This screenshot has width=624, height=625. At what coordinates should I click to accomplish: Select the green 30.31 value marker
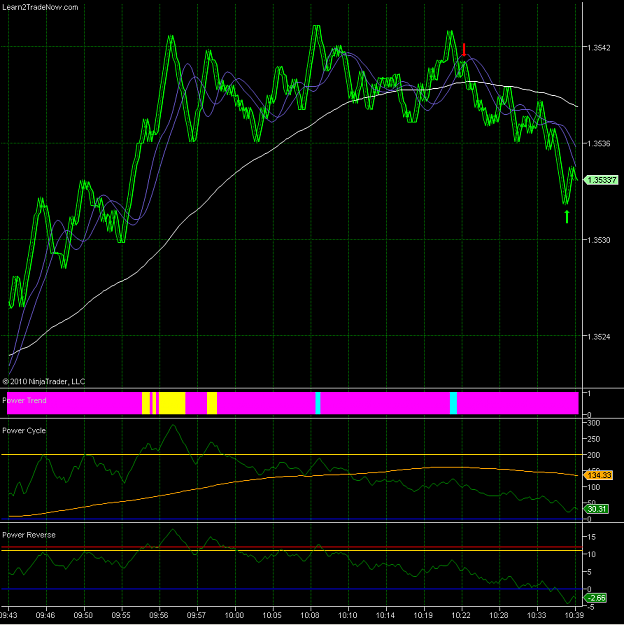pyautogui.click(x=596, y=509)
